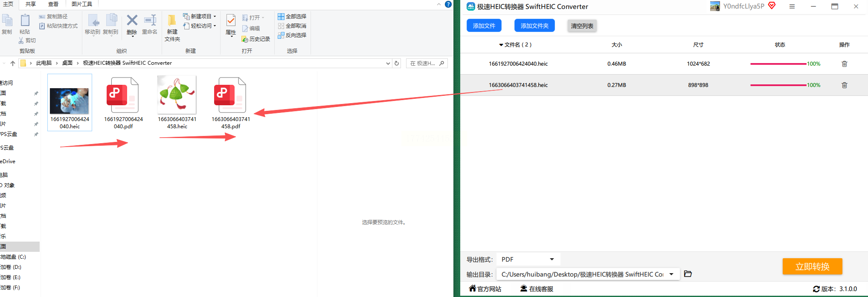Viewport: 868px width, 297px height.
Task: Select row 1661927006424040.heic in converter list
Action: click(x=664, y=64)
